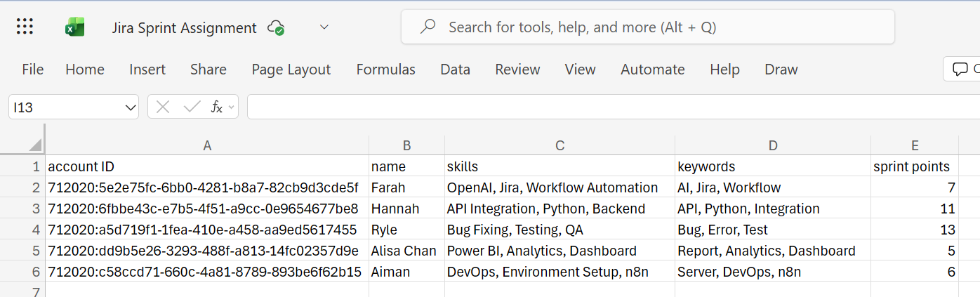Click the formula bar enter checkmark icon
The width and height of the screenshot is (980, 297).
191,107
